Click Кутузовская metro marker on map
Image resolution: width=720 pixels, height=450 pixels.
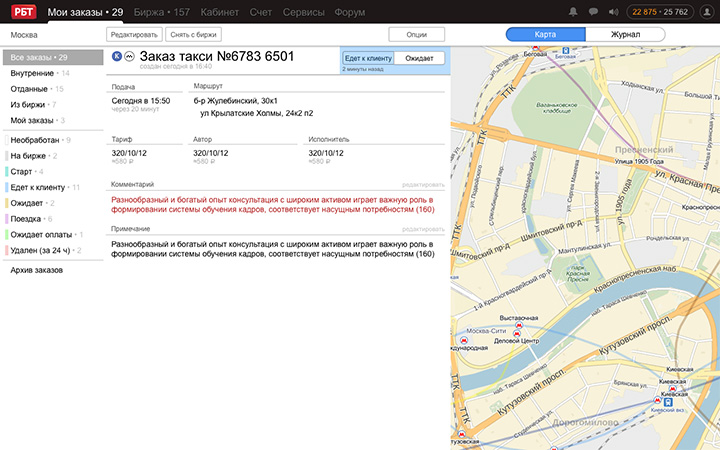click(461, 434)
